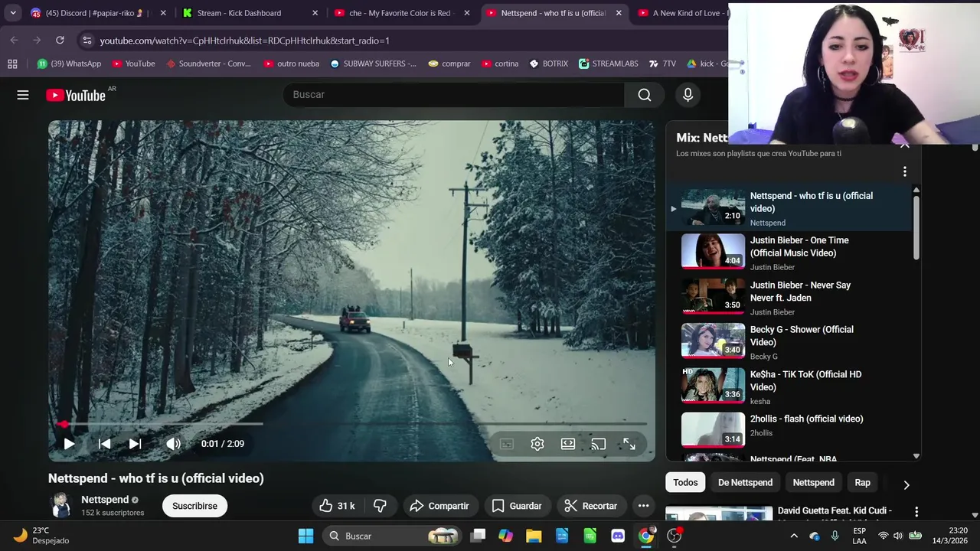Open the SUBWAY SURFERS bookmark
Viewport: 980px width, 551px height.
point(373,64)
